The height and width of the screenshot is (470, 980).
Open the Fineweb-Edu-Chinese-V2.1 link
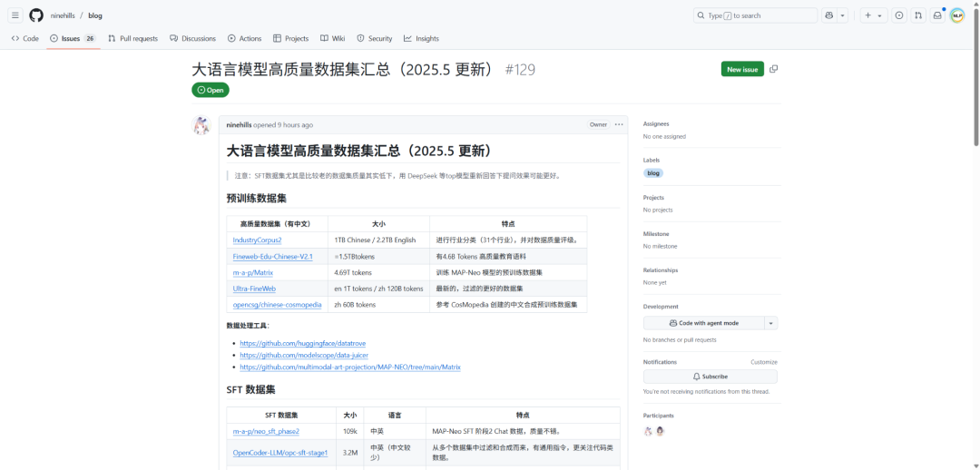(272, 256)
